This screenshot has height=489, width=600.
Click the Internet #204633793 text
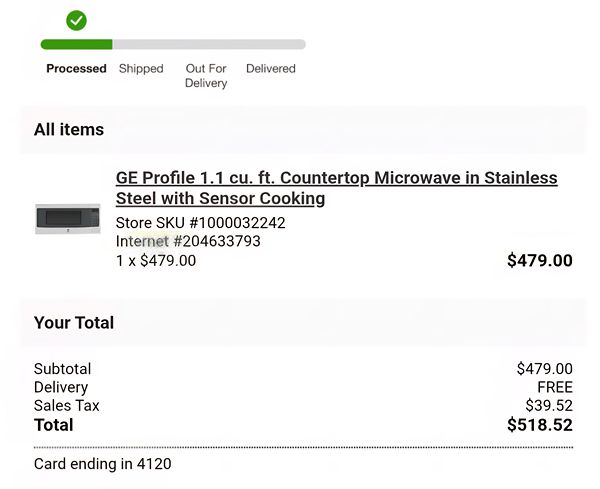click(x=188, y=241)
